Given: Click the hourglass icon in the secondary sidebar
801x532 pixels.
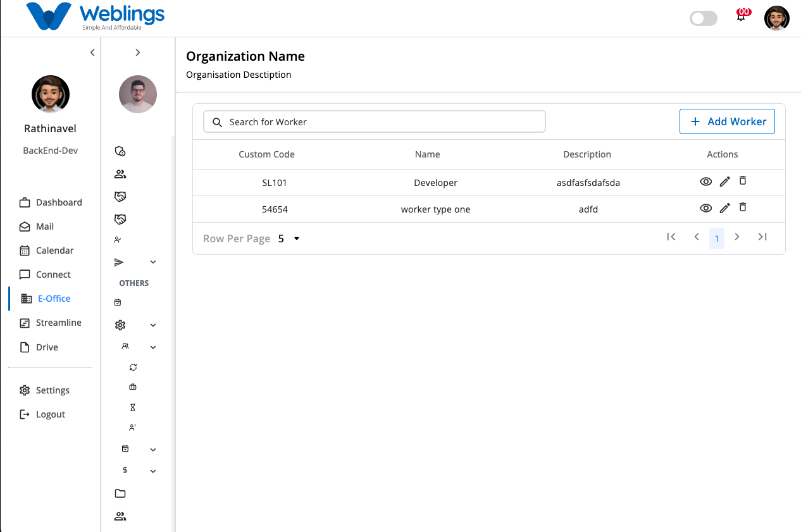Looking at the screenshot, I should point(133,407).
